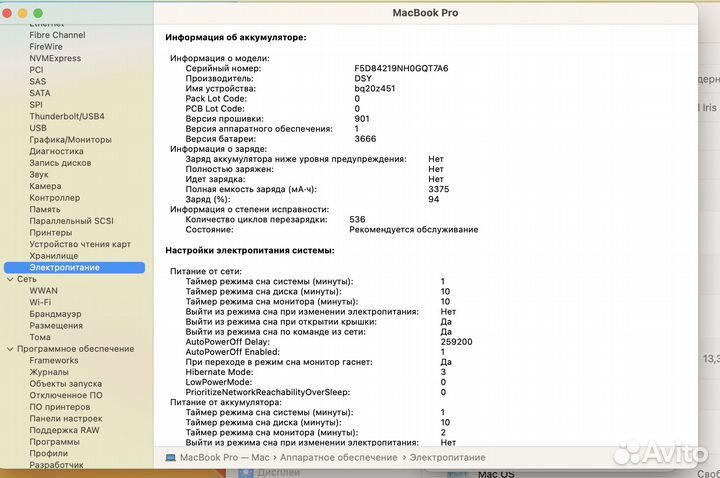Viewport: 720px width, 478px height.
Task: Open Thunderbolt/USB4 in the sidebar
Action: [x=66, y=116]
